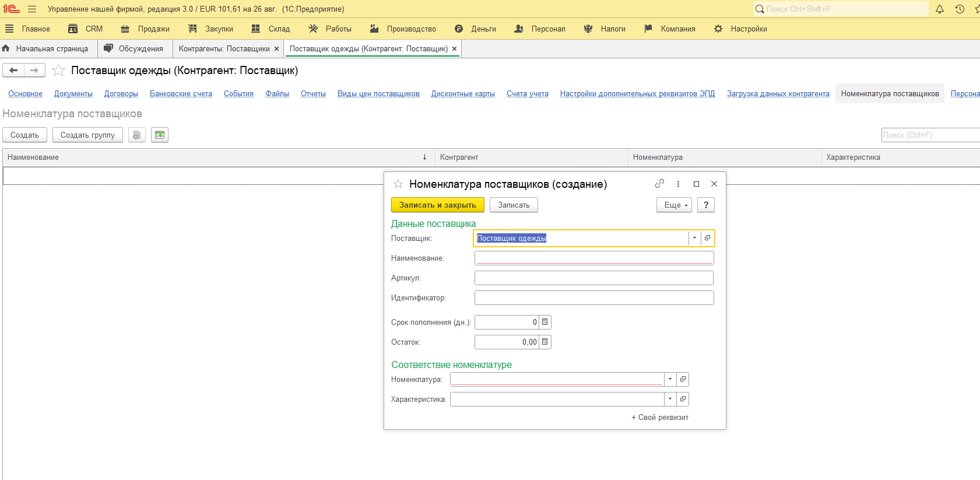Viewport: 980px width, 480px height.
Task: Click the green load-from-file toolbar icon
Action: pyautogui.click(x=160, y=135)
